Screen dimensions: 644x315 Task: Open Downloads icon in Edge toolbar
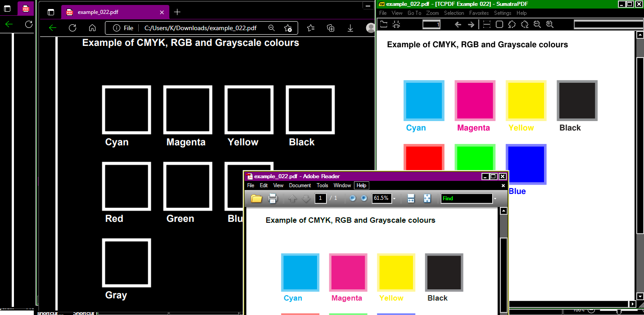point(350,28)
